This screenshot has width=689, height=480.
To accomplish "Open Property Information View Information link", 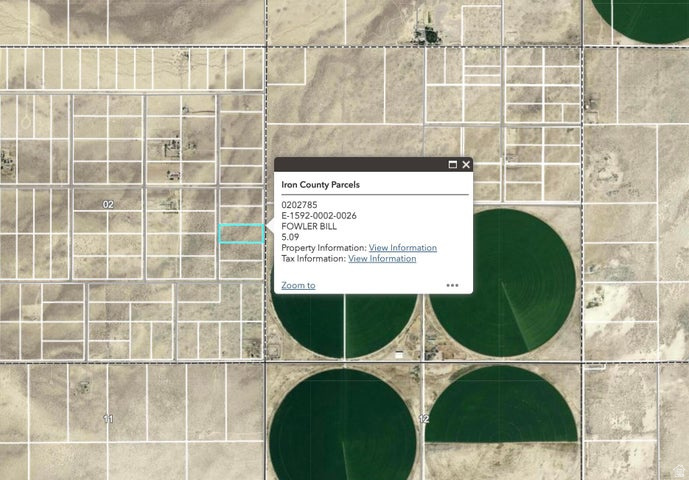I will [x=402, y=248].
